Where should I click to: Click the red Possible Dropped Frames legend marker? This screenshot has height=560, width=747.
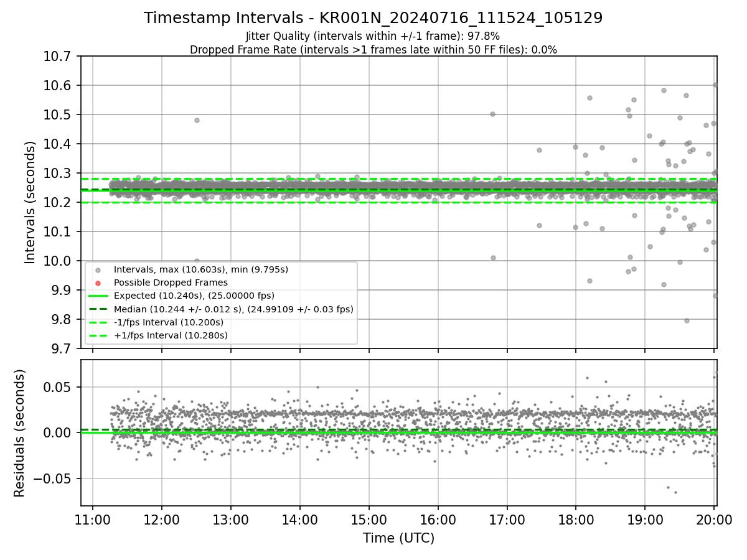(x=98, y=282)
